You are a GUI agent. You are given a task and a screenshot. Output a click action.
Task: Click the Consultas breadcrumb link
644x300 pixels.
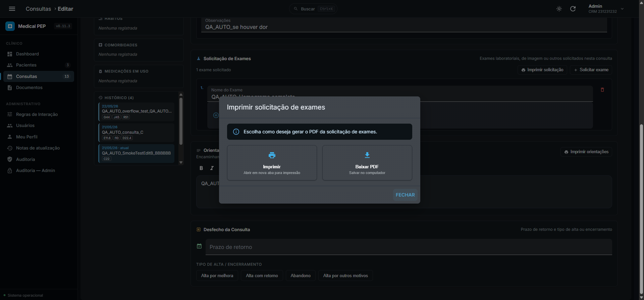[38, 9]
